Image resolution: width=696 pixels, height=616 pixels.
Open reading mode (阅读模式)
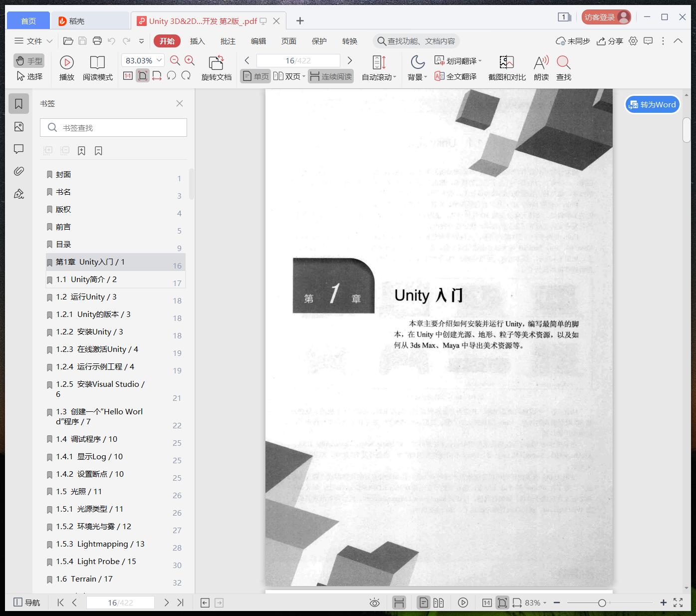click(98, 68)
